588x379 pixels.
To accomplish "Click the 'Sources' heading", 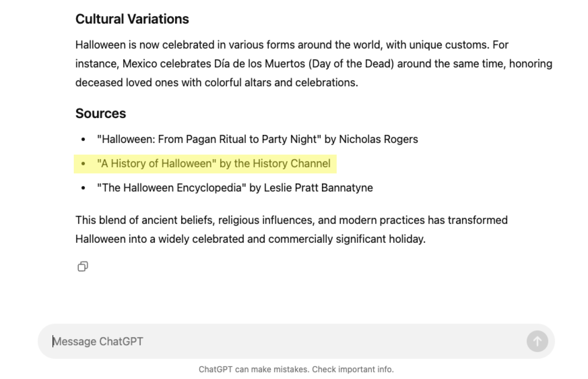I will tap(101, 113).
